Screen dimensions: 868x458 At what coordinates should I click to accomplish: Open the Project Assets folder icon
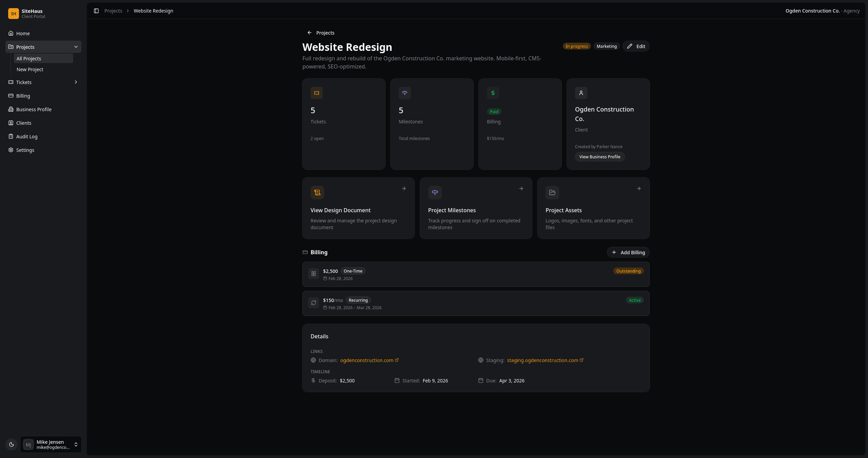tap(552, 192)
